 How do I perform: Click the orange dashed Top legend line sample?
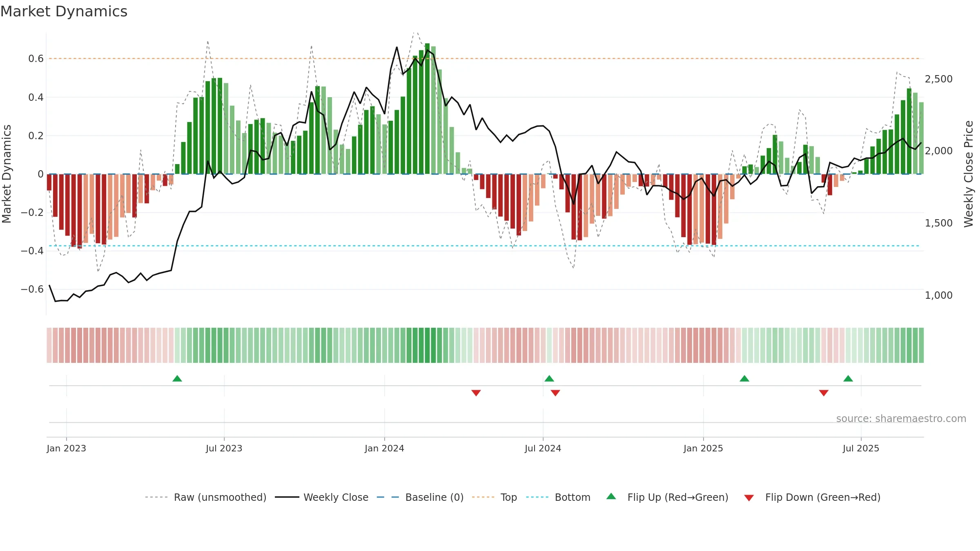click(483, 497)
